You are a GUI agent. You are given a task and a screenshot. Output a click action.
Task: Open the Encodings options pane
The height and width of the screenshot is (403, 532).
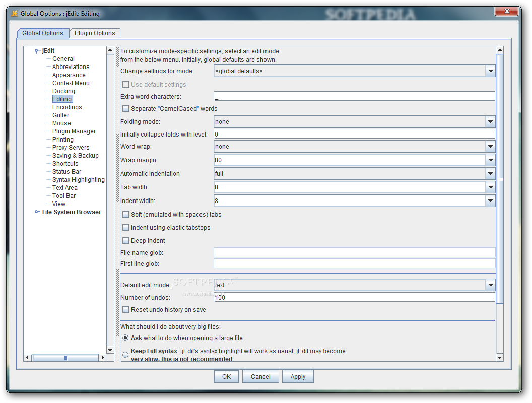coord(67,107)
